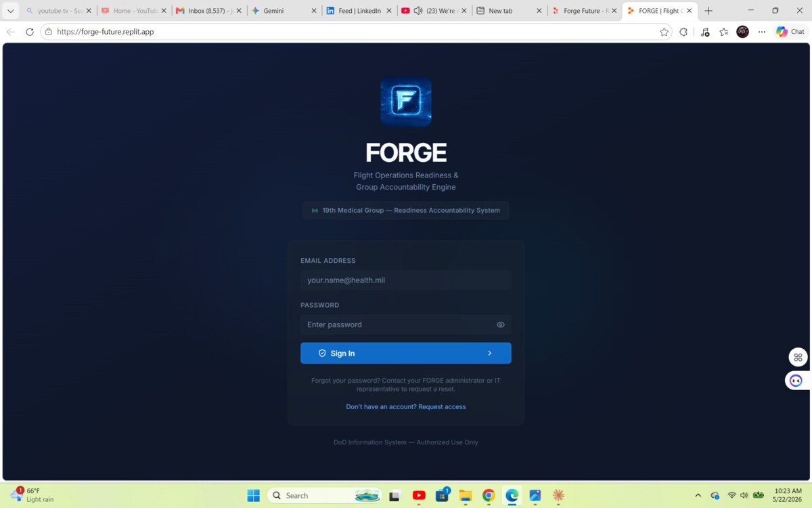812x508 pixels.
Task: Open the browser essentials icon
Action: click(x=704, y=32)
